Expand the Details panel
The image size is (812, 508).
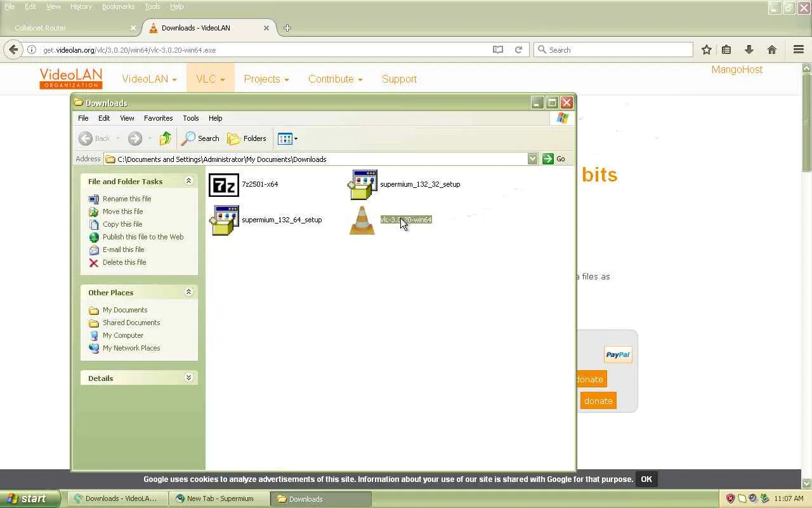[188, 378]
